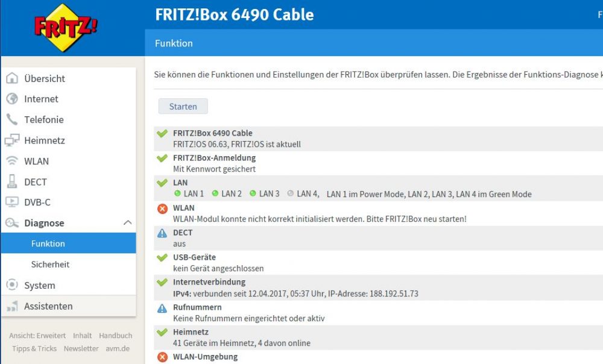Expand the Assistenten section

[48, 306]
